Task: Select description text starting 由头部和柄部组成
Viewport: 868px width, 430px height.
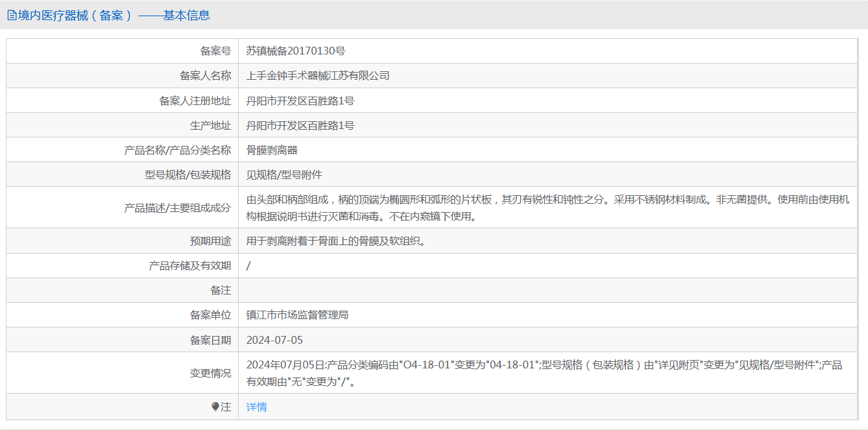Action: click(x=548, y=208)
